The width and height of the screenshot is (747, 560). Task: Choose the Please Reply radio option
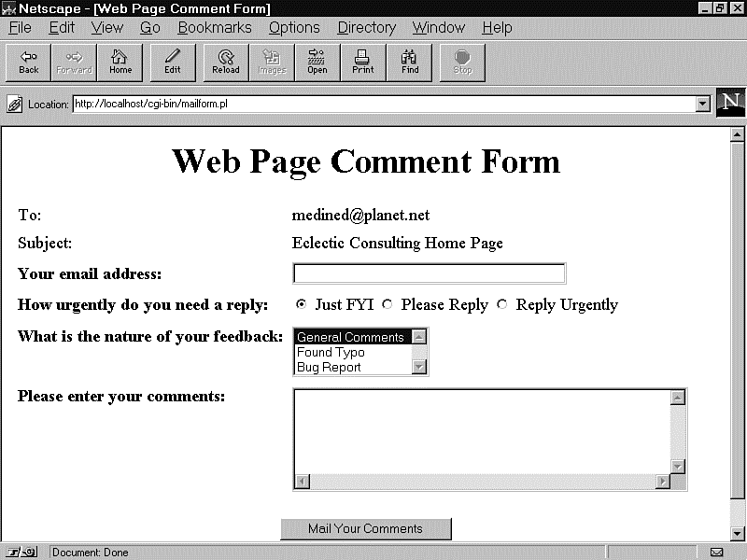(x=388, y=304)
